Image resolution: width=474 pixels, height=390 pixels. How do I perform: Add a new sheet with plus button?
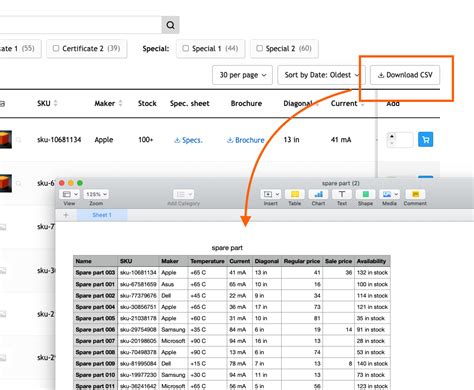click(66, 215)
